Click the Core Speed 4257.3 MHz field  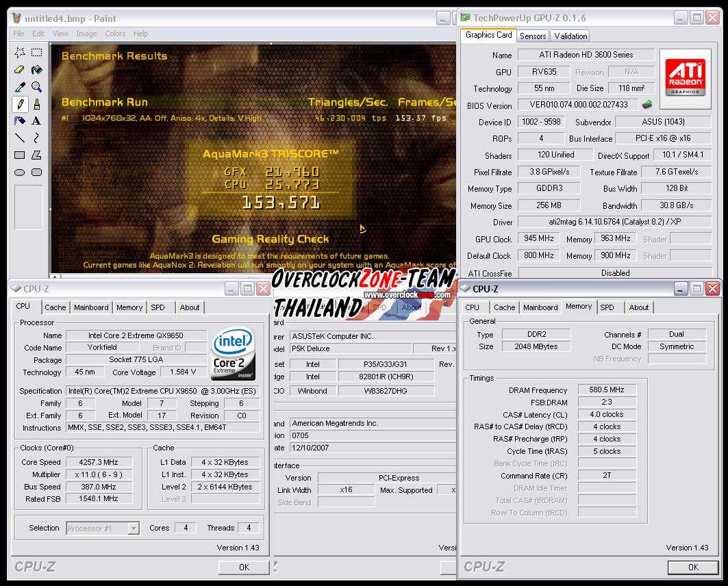tap(99, 462)
